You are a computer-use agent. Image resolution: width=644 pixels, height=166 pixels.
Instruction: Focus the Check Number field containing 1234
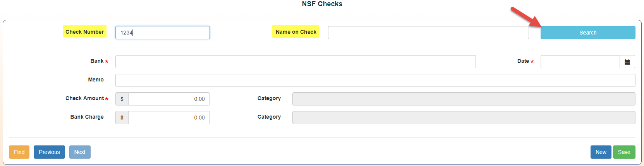pos(163,33)
